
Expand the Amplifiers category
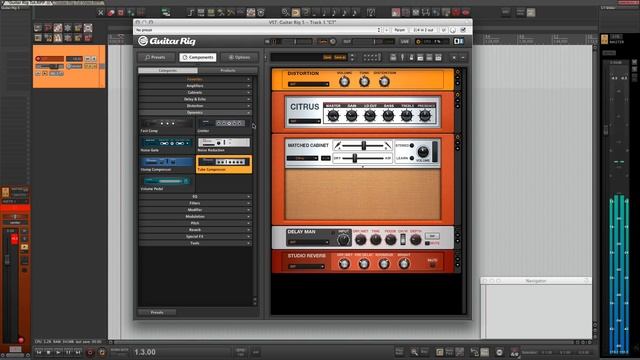[195, 86]
